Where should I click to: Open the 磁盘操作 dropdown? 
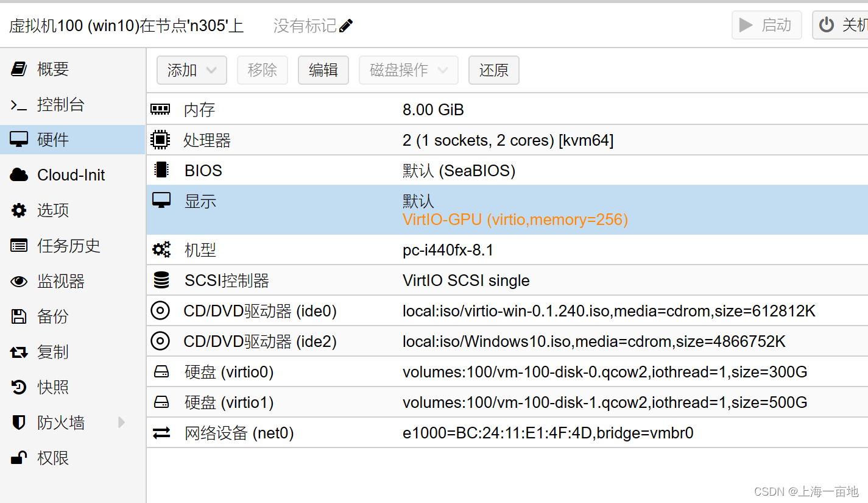pos(408,70)
